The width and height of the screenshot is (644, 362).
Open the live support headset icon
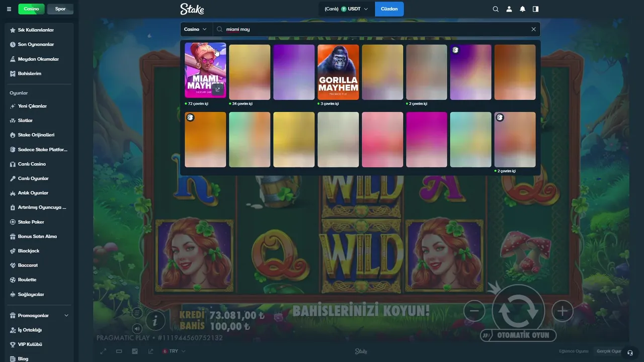(x=630, y=352)
